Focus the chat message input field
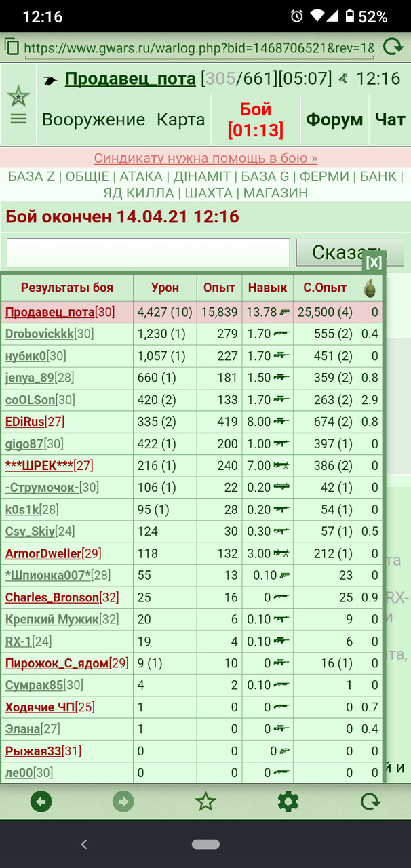The height and width of the screenshot is (868, 411). click(x=149, y=252)
